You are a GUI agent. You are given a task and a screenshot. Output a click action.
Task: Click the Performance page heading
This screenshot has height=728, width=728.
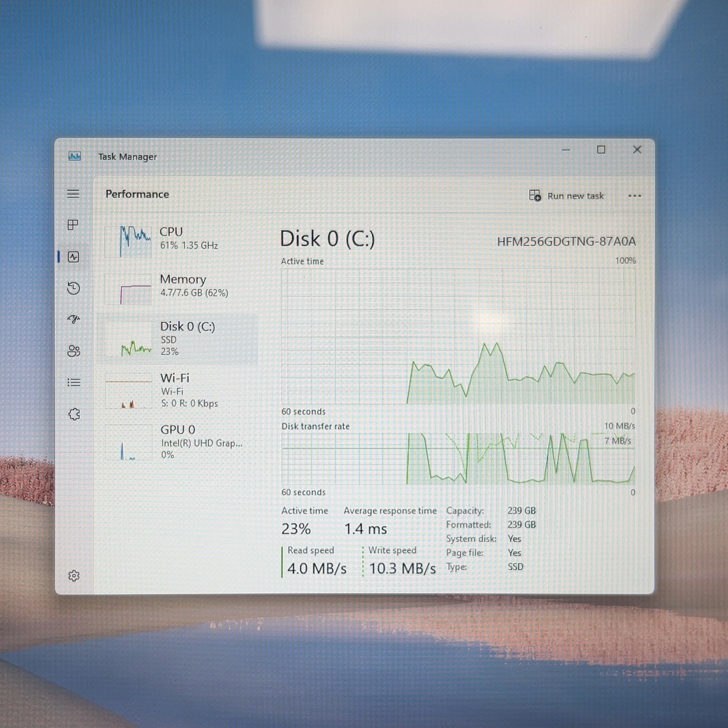click(x=137, y=194)
